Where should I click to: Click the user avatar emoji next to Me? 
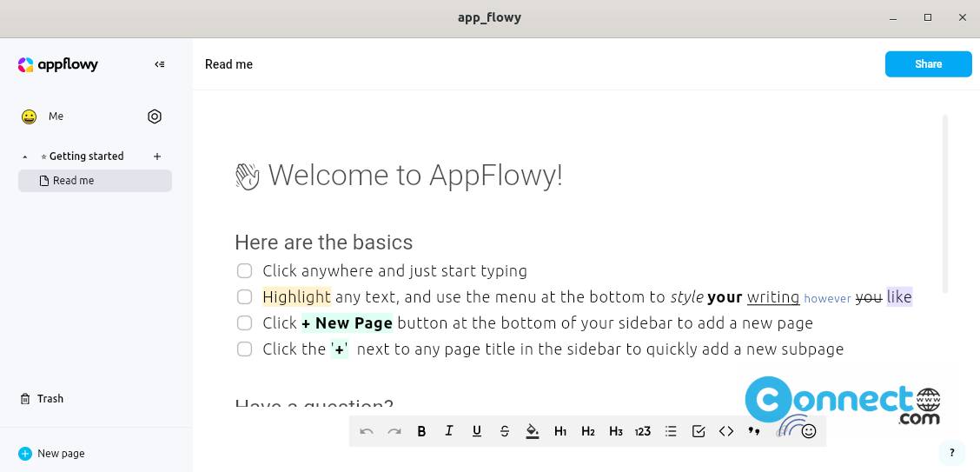(29, 116)
